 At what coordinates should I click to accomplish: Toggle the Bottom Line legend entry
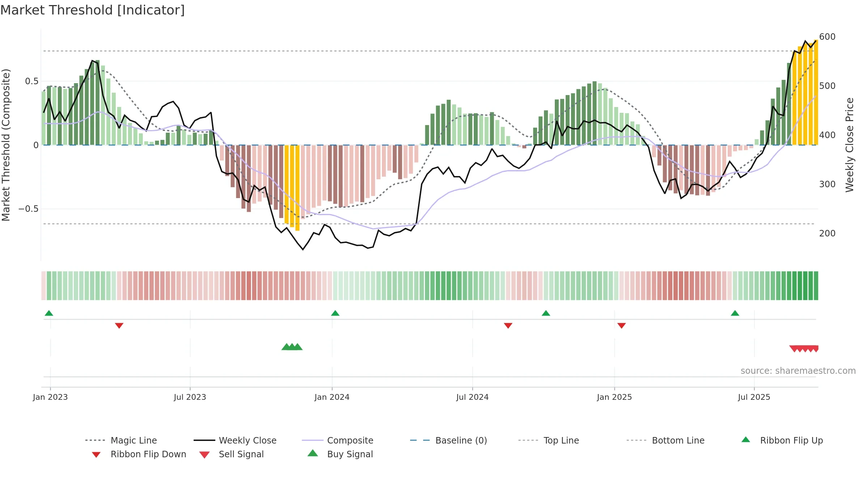point(665,440)
